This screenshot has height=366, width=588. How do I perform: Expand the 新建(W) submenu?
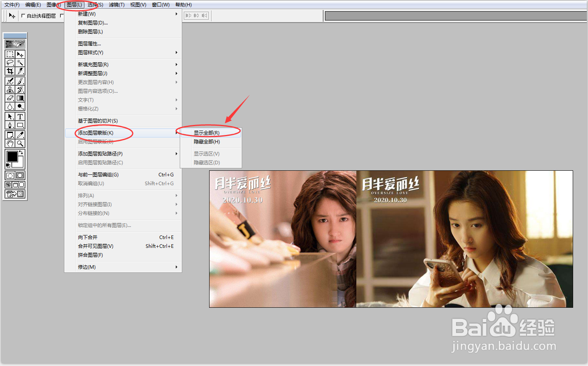pos(123,14)
